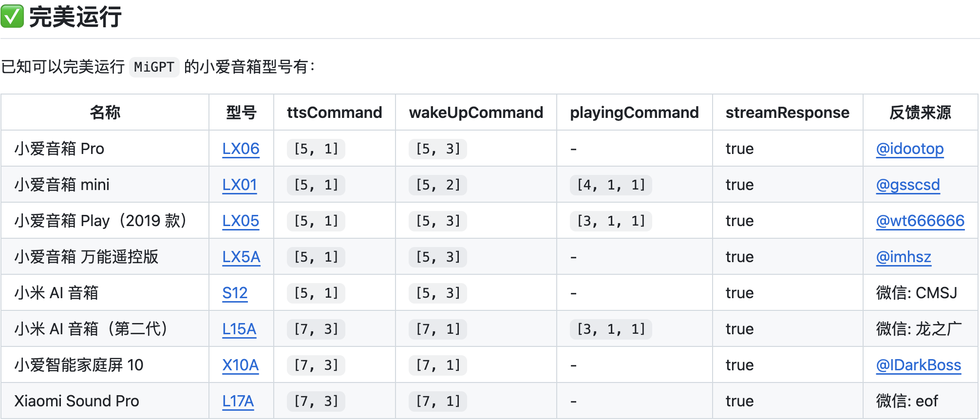
Task: Open the L15A model link
Action: (x=239, y=329)
